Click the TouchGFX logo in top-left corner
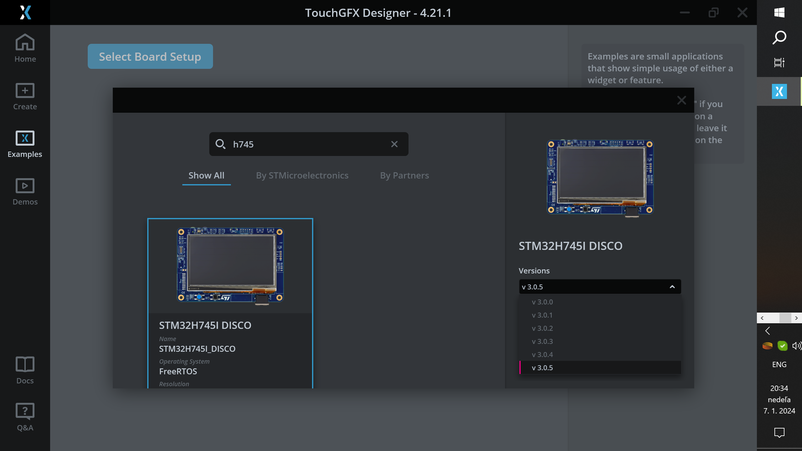The image size is (802, 451). tap(25, 12)
